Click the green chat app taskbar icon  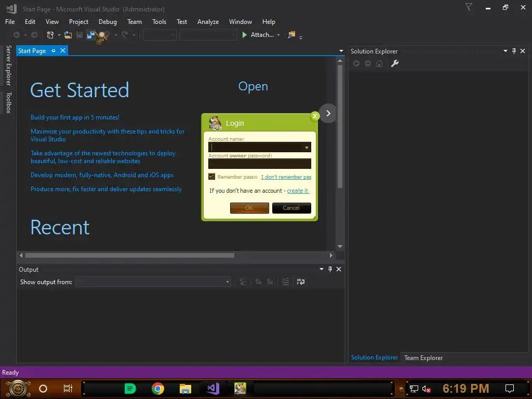click(130, 389)
